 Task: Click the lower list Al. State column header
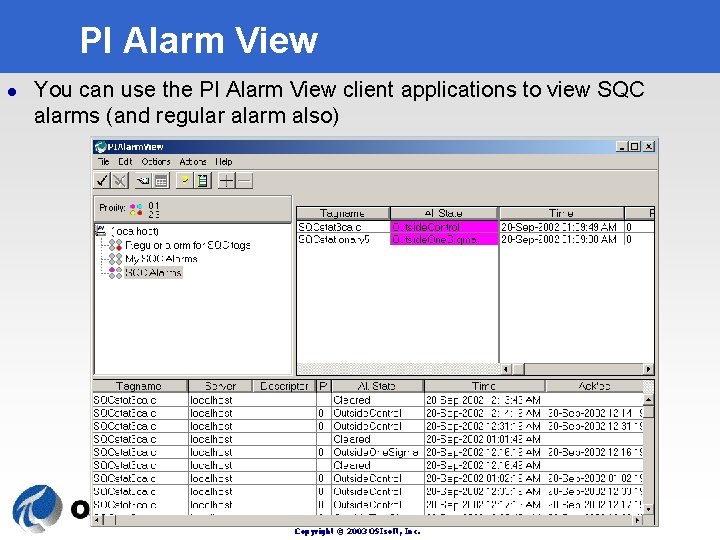377,386
